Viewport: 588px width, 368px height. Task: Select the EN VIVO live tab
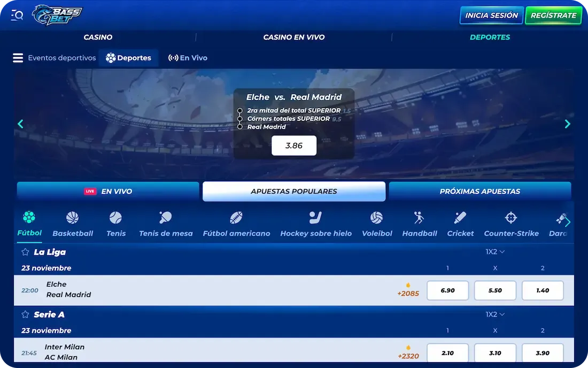[108, 191]
